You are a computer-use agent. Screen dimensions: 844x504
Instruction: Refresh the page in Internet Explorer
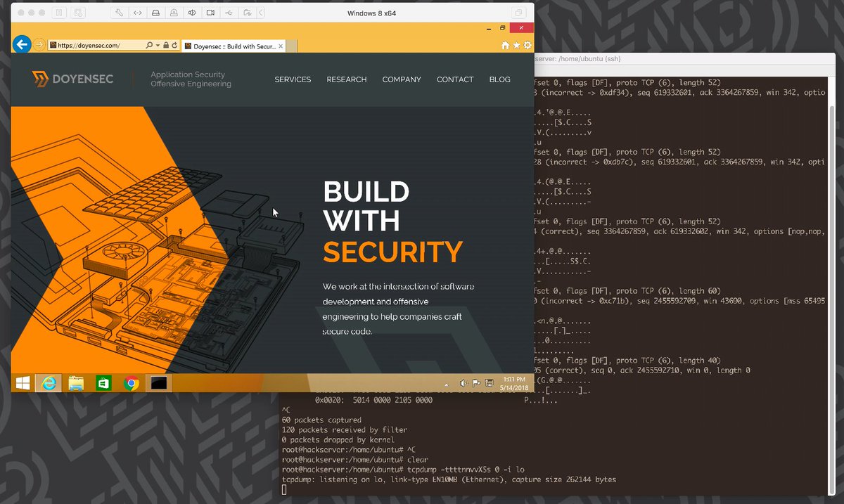[x=174, y=45]
